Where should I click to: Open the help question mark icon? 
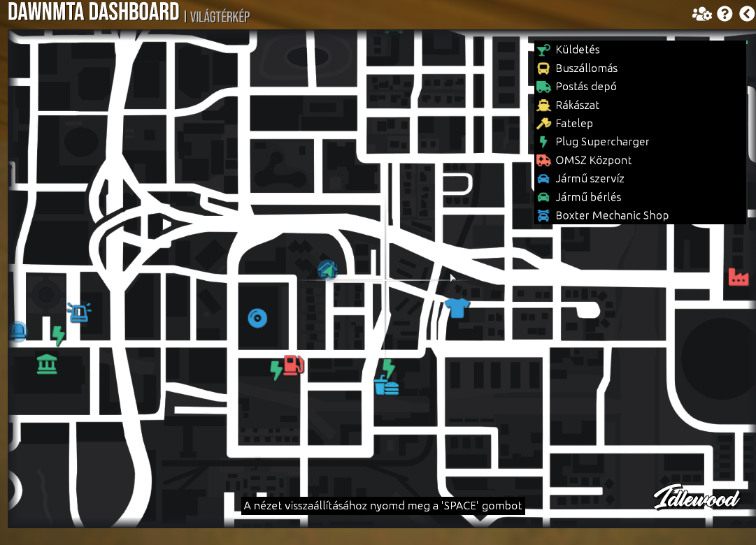(724, 13)
